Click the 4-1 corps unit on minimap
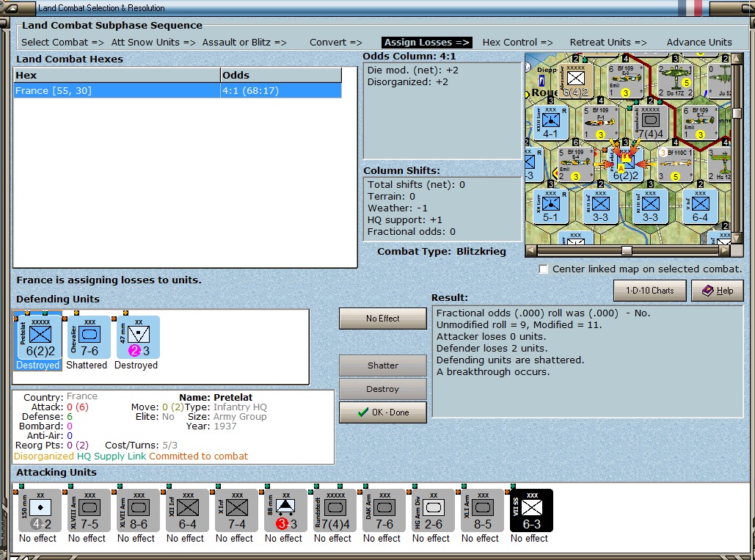Image resolution: width=755 pixels, height=560 pixels. point(550,123)
